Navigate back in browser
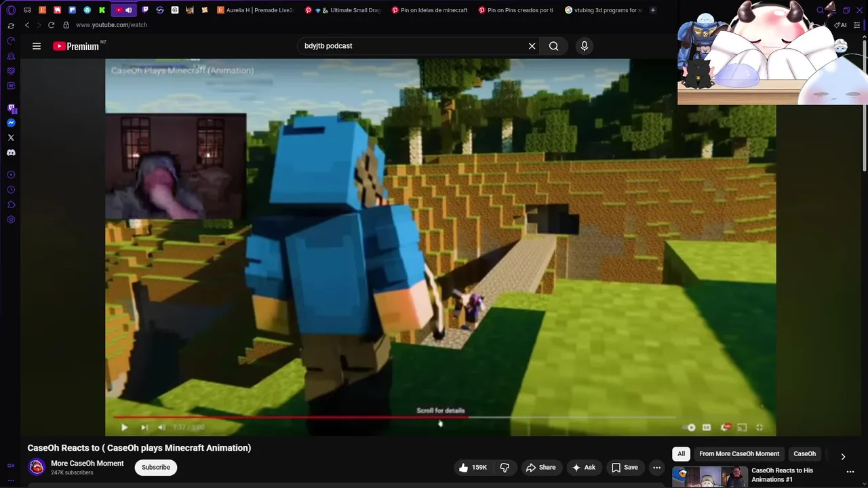This screenshot has width=868, height=488. [27, 25]
